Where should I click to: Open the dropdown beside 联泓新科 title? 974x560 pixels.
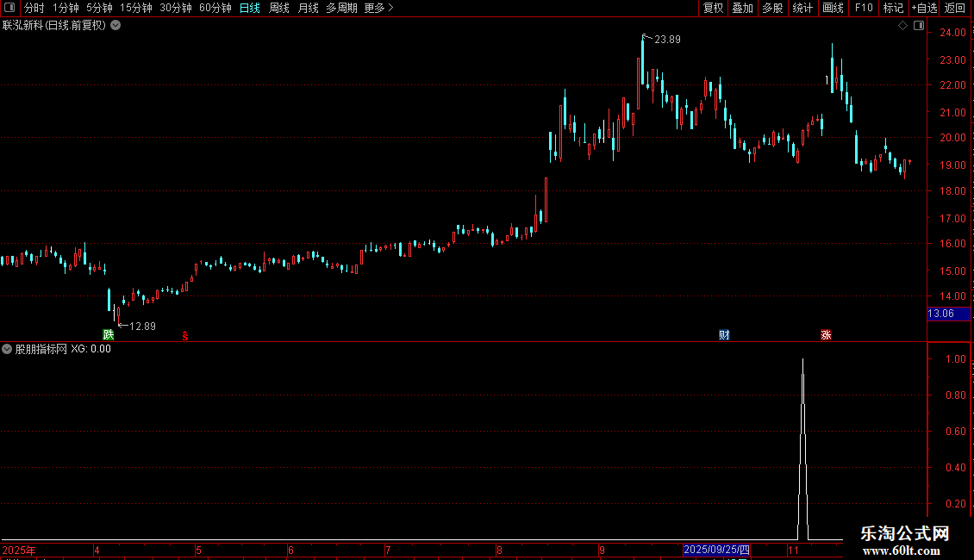(x=116, y=26)
